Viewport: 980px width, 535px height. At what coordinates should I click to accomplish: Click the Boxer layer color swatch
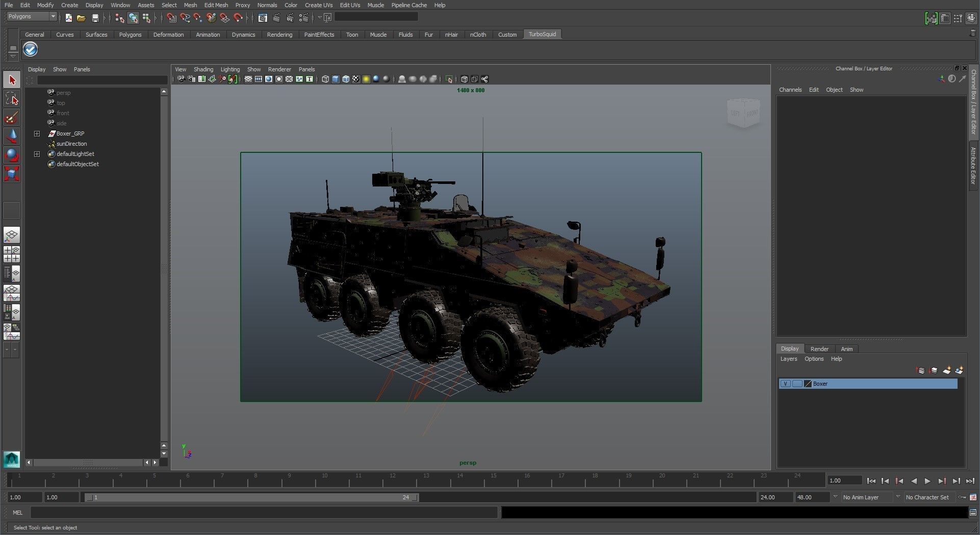(808, 384)
